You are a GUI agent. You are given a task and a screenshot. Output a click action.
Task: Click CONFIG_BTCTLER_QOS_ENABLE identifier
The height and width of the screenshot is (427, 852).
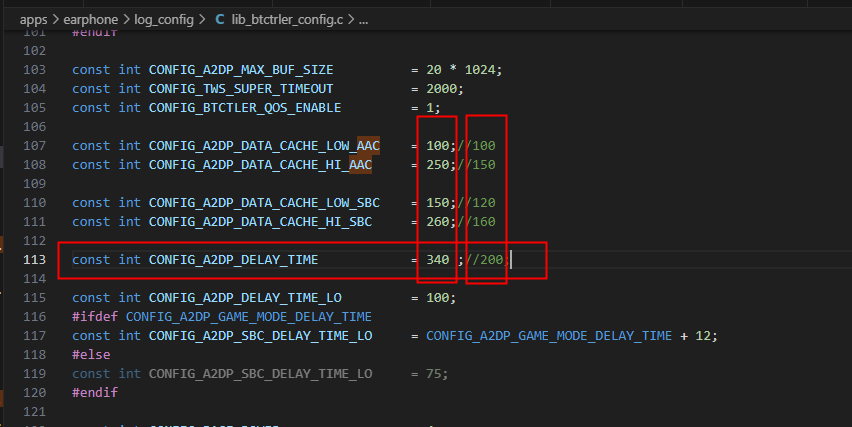(x=245, y=108)
